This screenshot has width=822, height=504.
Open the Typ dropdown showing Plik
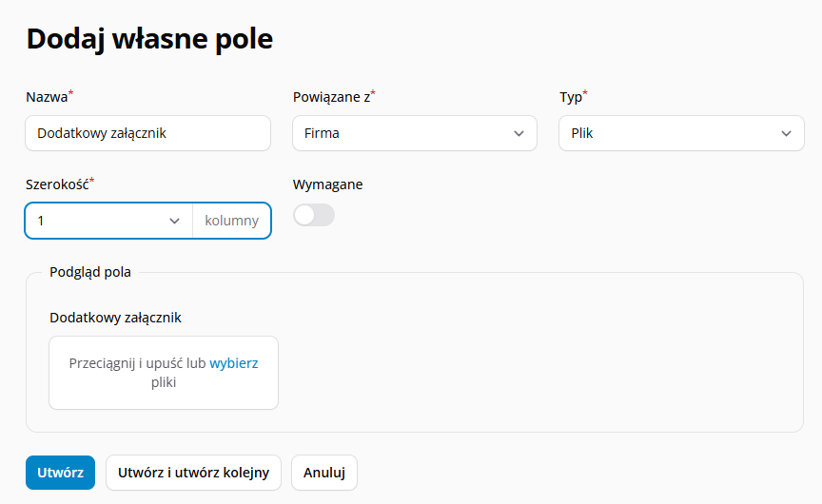tap(681, 133)
